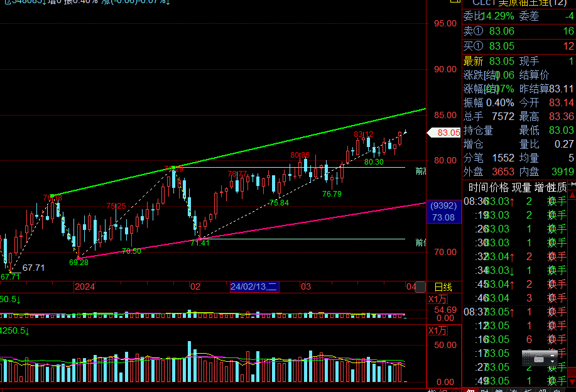576x392 pixels.
Task: Click the 4250.5 indicator arrow label
Action: point(14,330)
